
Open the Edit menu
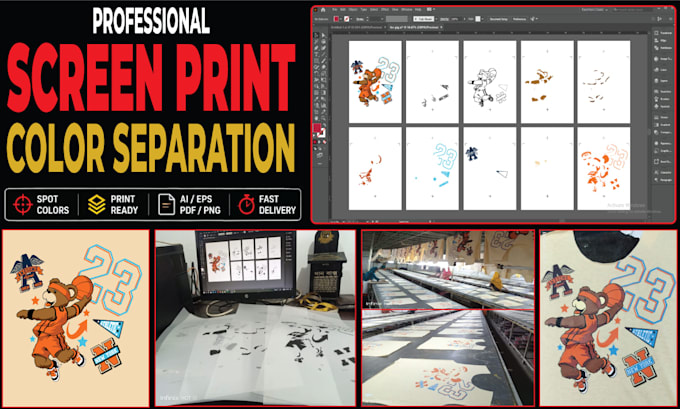343,10
